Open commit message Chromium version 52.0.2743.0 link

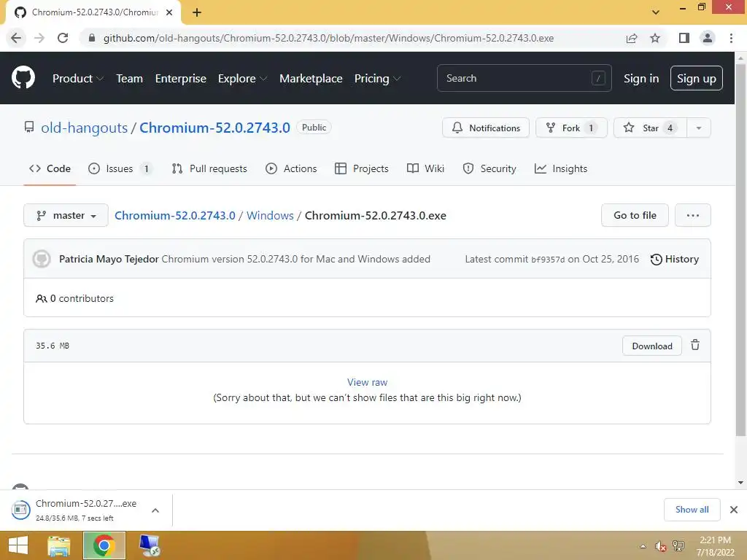point(296,259)
